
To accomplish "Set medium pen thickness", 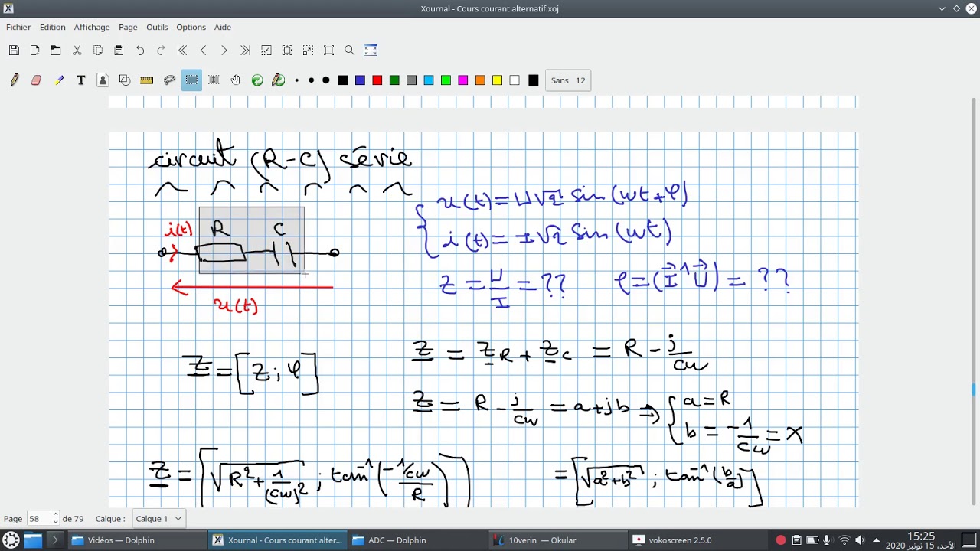I will click(311, 80).
